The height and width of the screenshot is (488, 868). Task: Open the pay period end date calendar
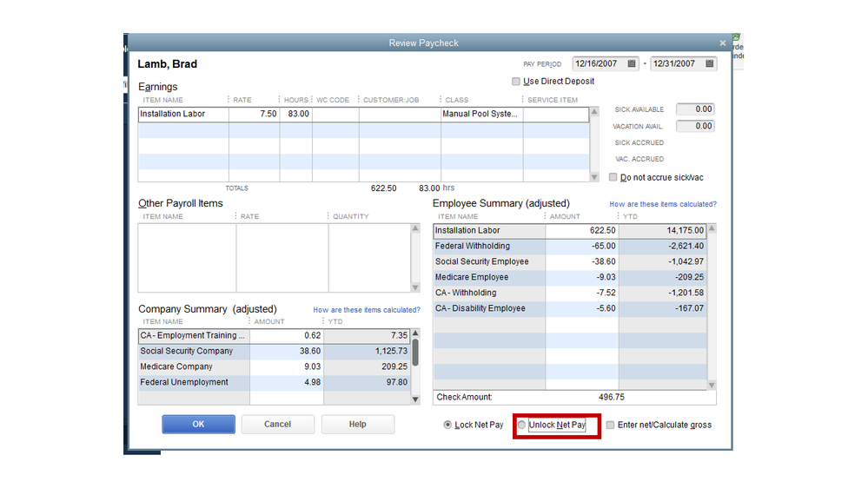(x=710, y=63)
